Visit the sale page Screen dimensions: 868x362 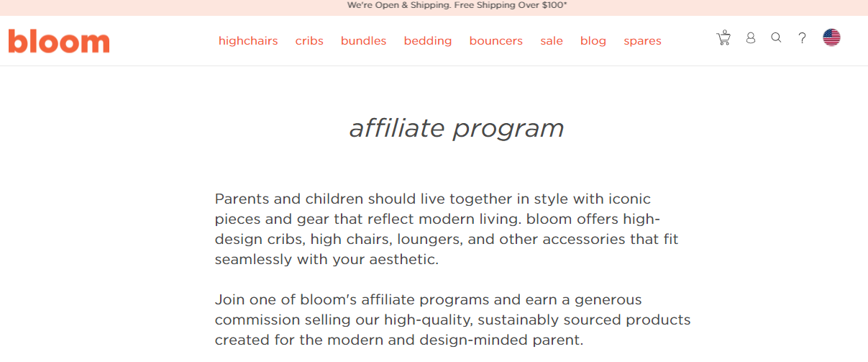click(552, 41)
